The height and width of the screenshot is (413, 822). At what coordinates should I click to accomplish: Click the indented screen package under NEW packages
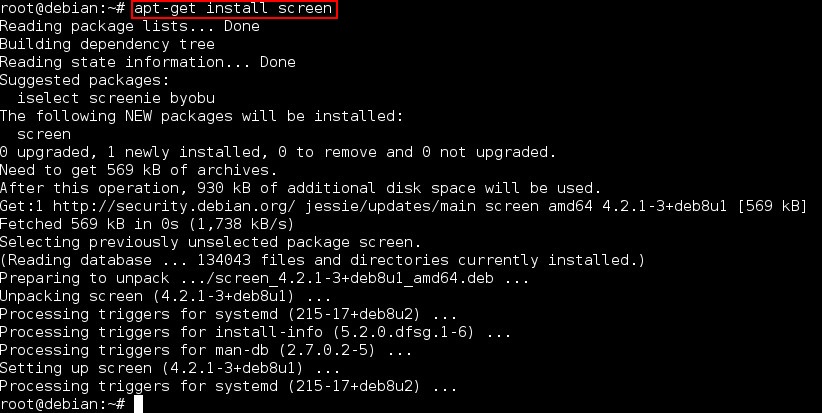click(44, 134)
